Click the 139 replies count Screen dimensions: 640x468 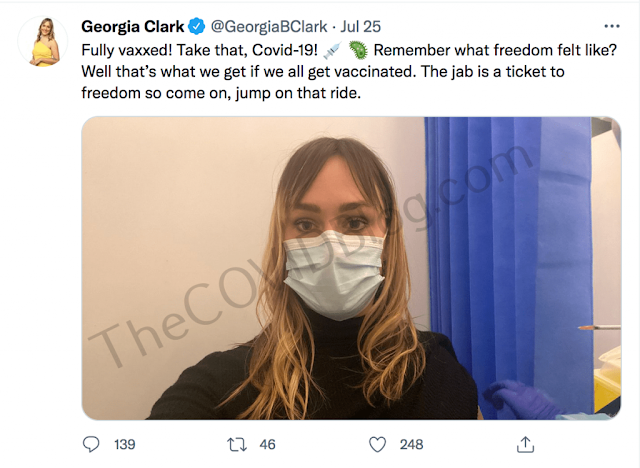pyautogui.click(x=124, y=444)
